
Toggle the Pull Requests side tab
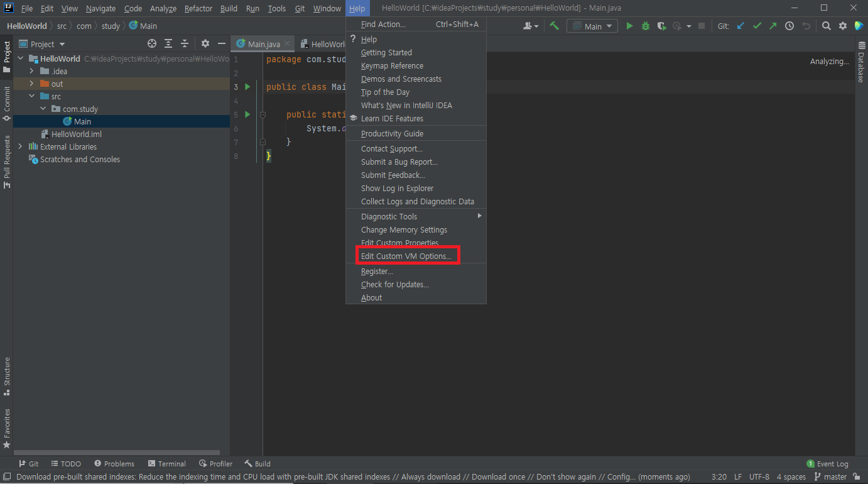point(6,162)
